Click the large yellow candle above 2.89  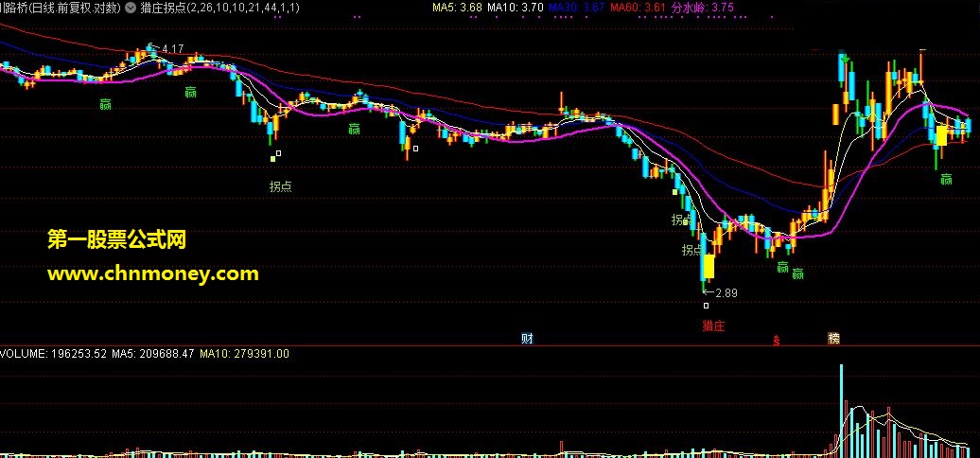click(x=709, y=266)
